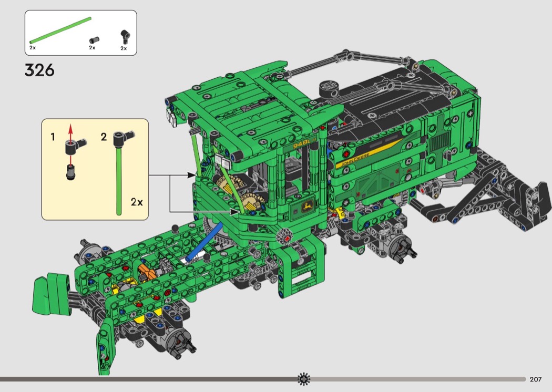Viewport: 552px width, 392px height.
Task: Click the 2x label in the callout box
Action: [x=137, y=202]
